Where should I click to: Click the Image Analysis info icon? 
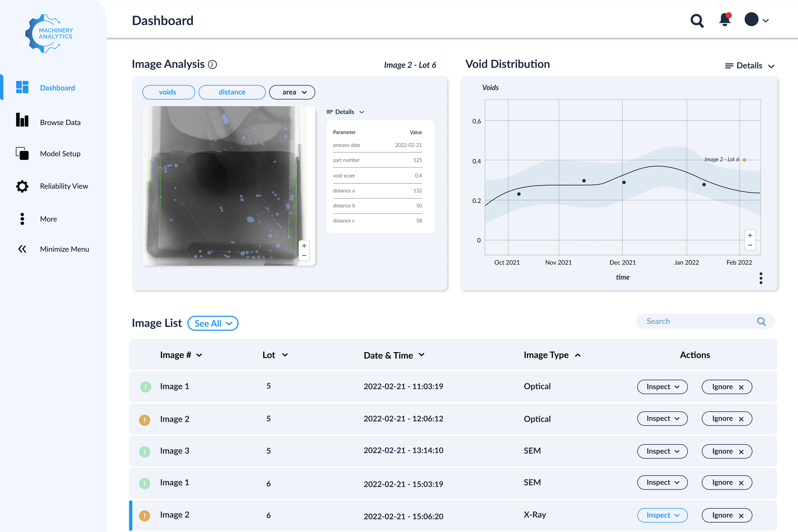pos(212,64)
